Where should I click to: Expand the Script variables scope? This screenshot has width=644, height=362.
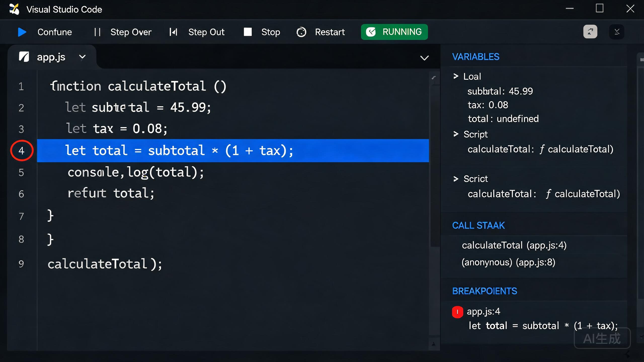pyautogui.click(x=456, y=134)
